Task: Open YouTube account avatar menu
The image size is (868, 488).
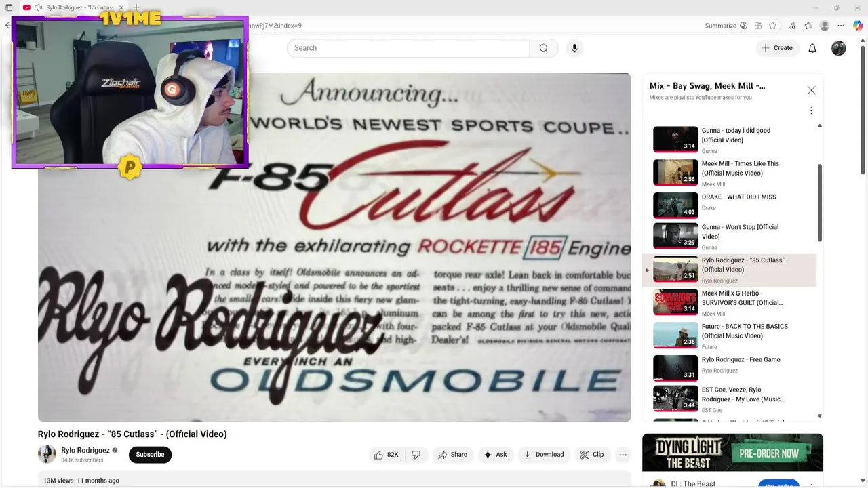Action: point(839,48)
